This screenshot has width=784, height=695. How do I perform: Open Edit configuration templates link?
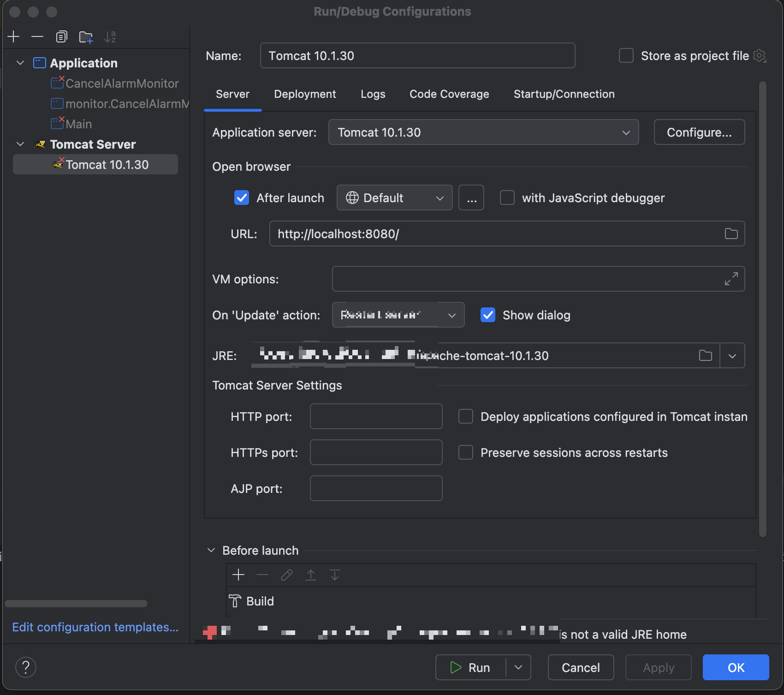point(95,627)
